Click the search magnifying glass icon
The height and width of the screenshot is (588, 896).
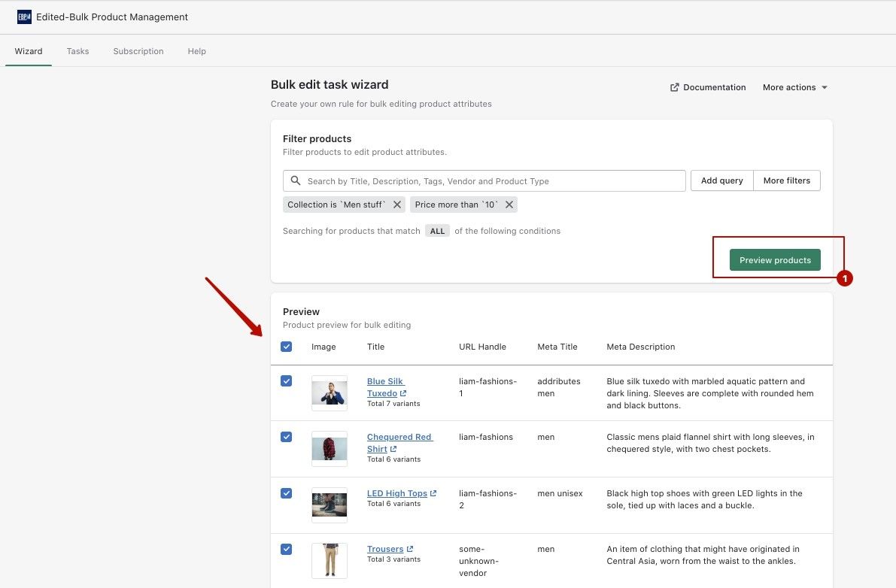tap(295, 180)
